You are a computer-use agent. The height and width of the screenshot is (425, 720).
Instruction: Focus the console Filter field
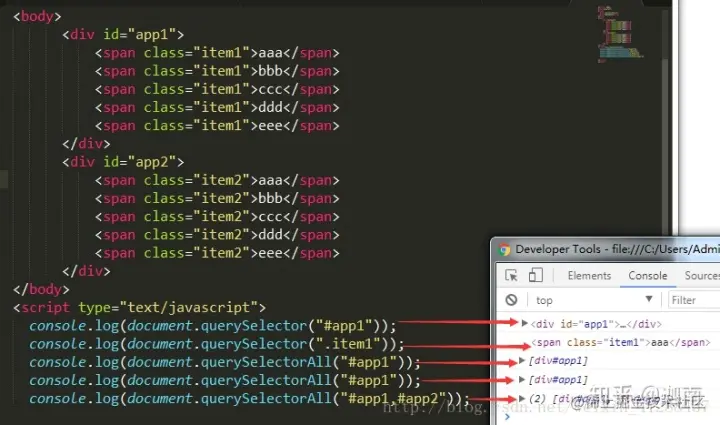(x=694, y=300)
